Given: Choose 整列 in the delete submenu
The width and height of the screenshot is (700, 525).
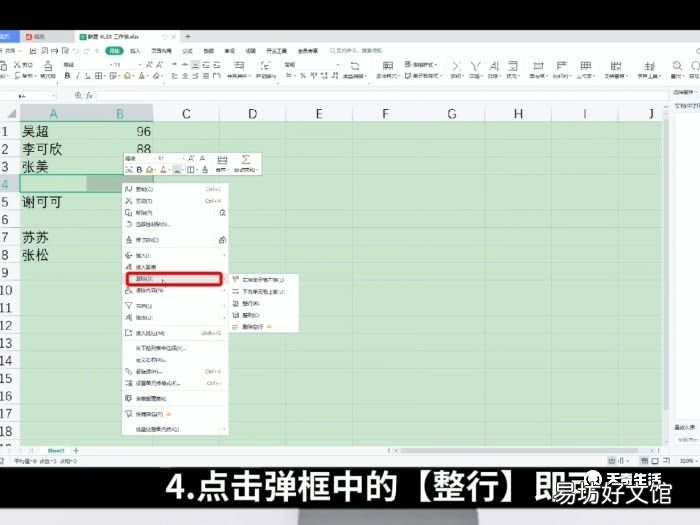Looking at the screenshot, I should pos(264,315).
